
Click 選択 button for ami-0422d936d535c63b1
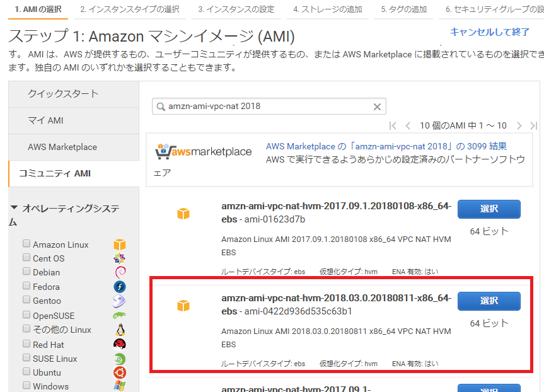tap(489, 301)
